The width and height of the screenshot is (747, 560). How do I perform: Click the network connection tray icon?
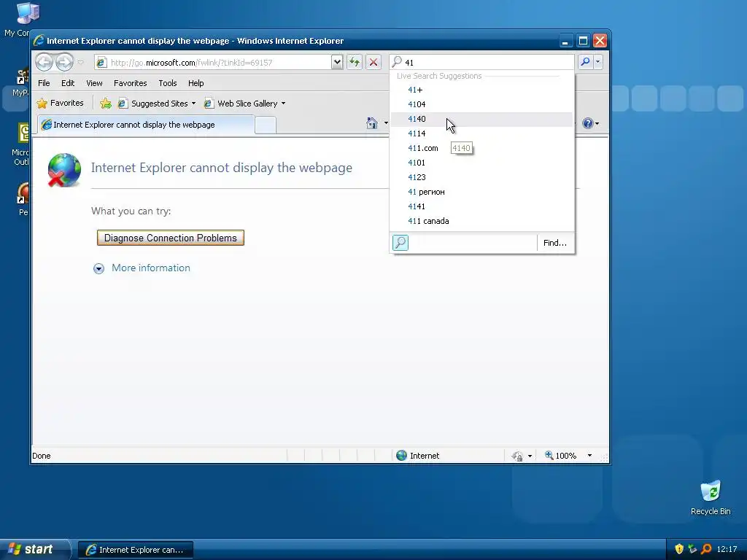point(693,549)
